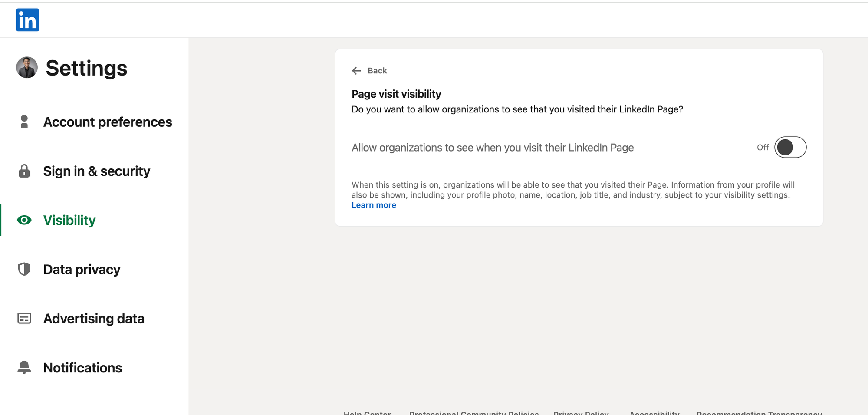
Task: Click the profile photo beside Settings
Action: [27, 68]
